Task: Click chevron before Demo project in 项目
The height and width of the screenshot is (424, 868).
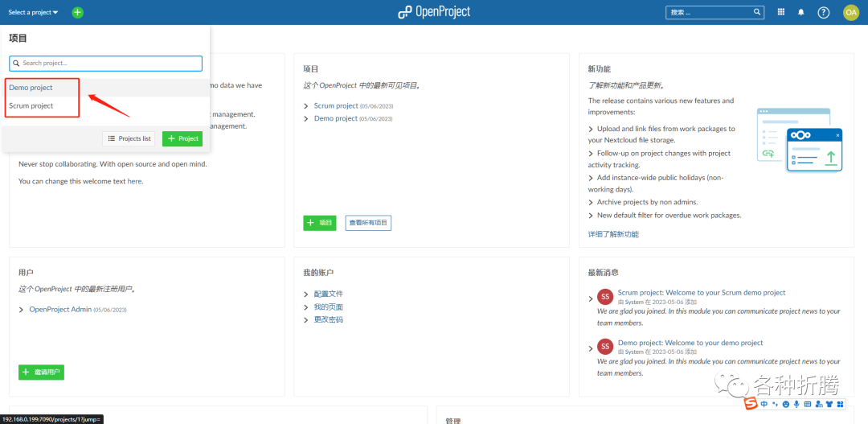Action: [306, 118]
